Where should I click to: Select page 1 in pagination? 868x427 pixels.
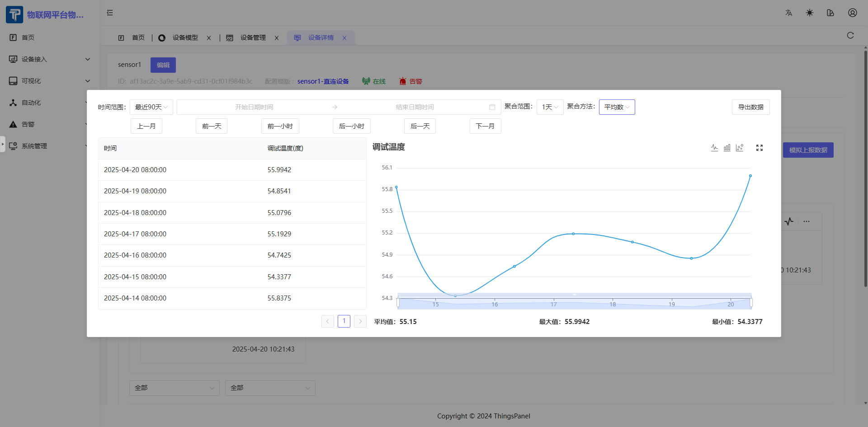pos(344,321)
